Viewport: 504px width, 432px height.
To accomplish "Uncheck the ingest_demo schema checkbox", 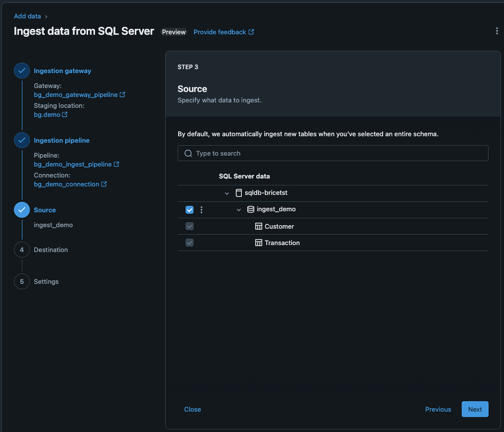I will (190, 210).
